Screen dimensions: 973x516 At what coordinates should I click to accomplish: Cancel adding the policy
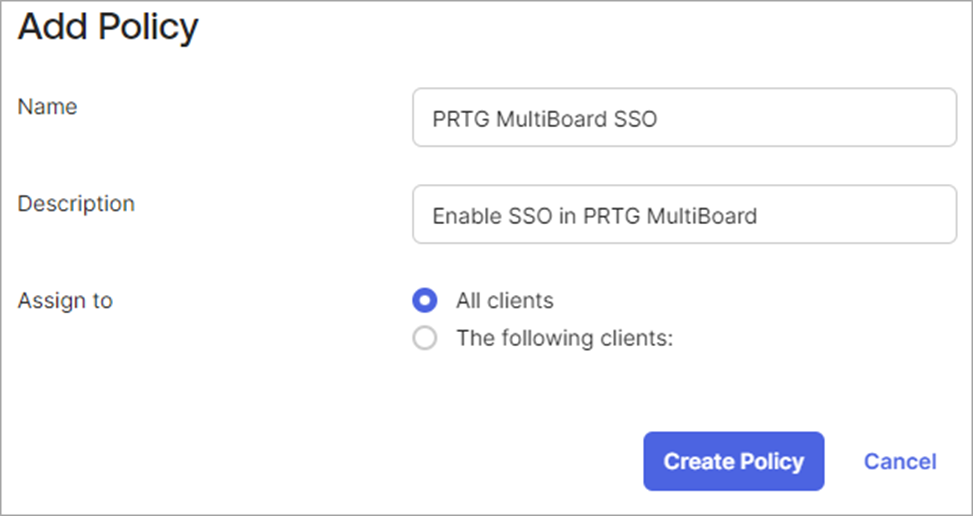point(900,461)
